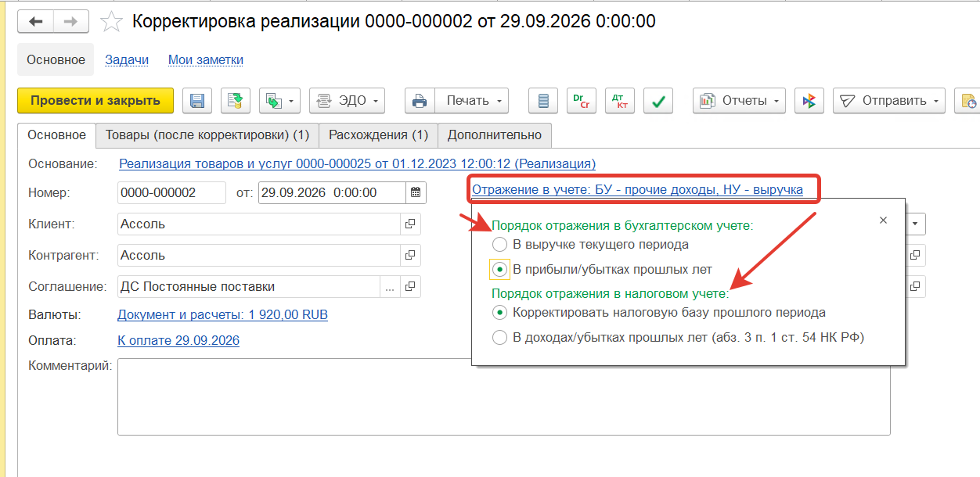Click the forward navigation arrow
Screen dimensions: 980x477
70,22
